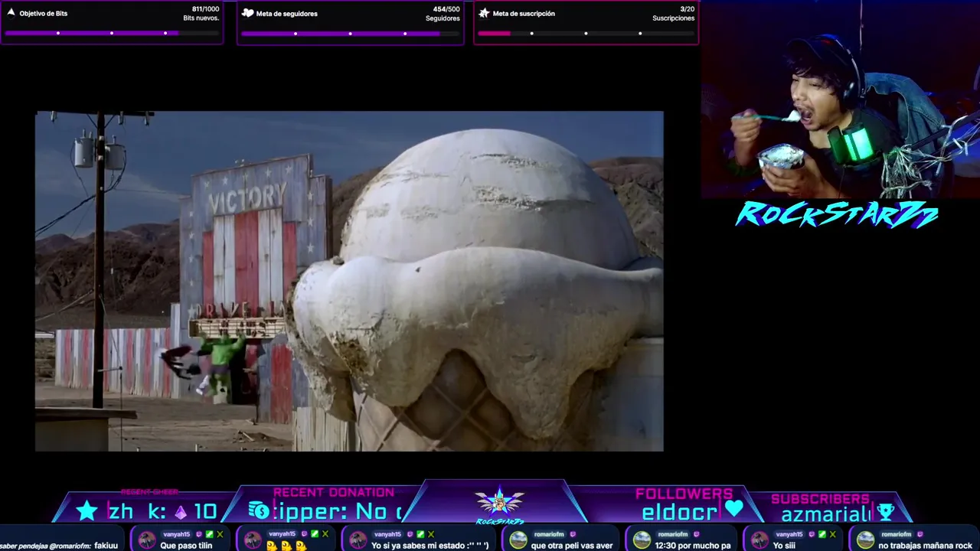Screen dimensions: 980x551
Task: Click the 'Objetivo de Bits' label
Action: [x=44, y=14]
